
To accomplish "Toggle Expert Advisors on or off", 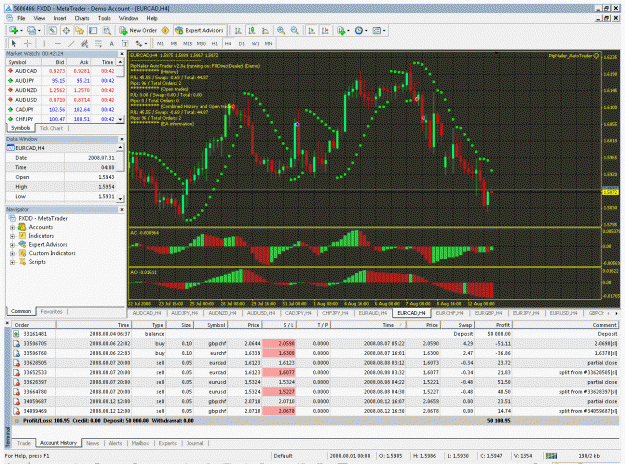I will point(200,30).
